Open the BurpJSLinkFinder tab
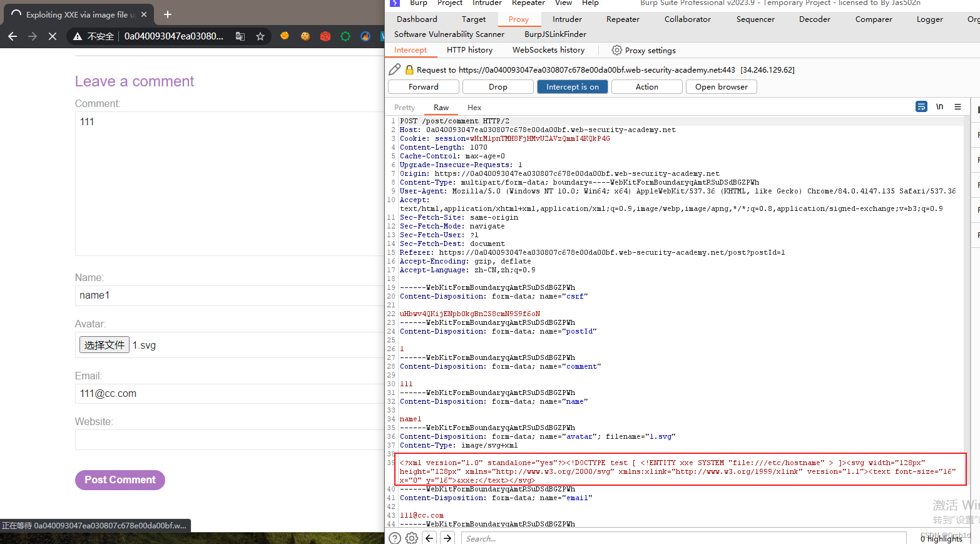980x544 pixels. pos(556,34)
